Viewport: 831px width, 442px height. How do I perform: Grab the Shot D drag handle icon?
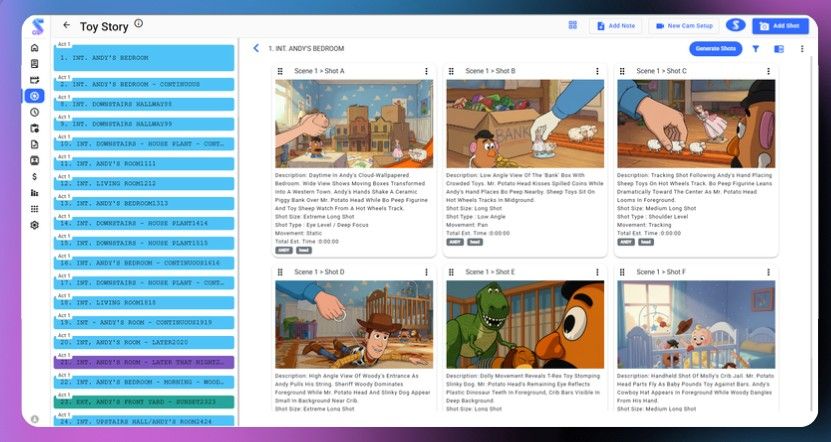(x=280, y=272)
